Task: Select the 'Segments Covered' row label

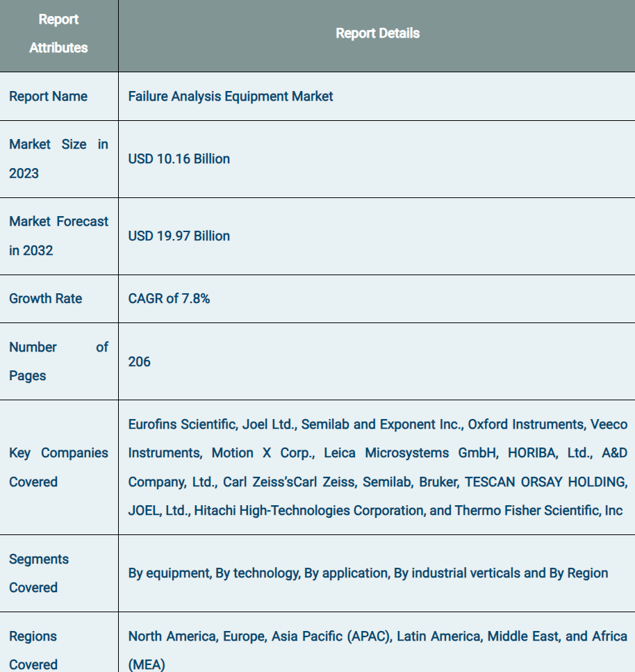Action: 39,573
